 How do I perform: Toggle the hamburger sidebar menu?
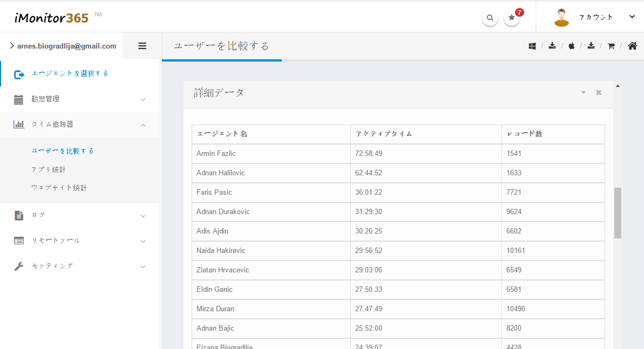(x=143, y=46)
